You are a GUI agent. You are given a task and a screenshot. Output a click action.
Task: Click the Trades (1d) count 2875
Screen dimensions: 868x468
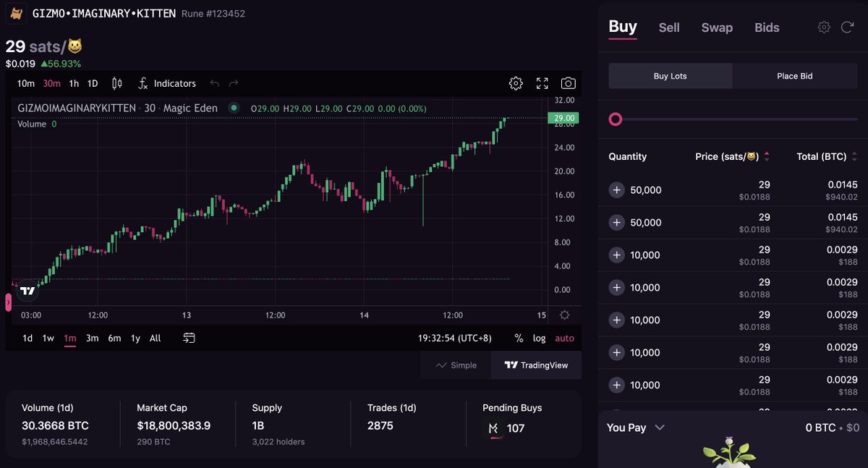pos(380,425)
